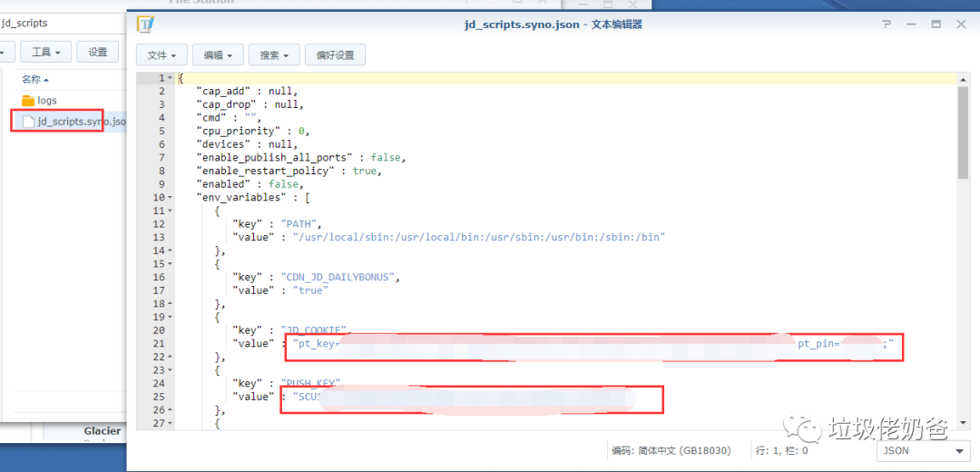Toggle the fold arrow on line 18
Screen dimensions: 980x472
point(170,304)
